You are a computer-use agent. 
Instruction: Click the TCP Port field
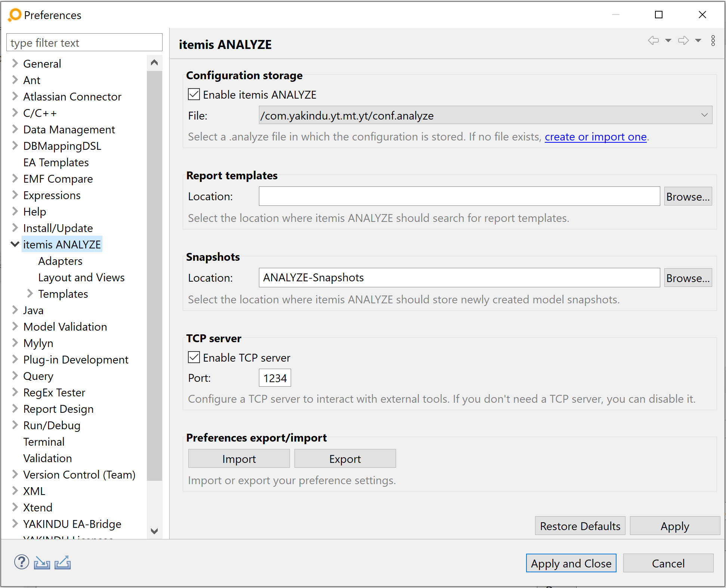point(275,378)
